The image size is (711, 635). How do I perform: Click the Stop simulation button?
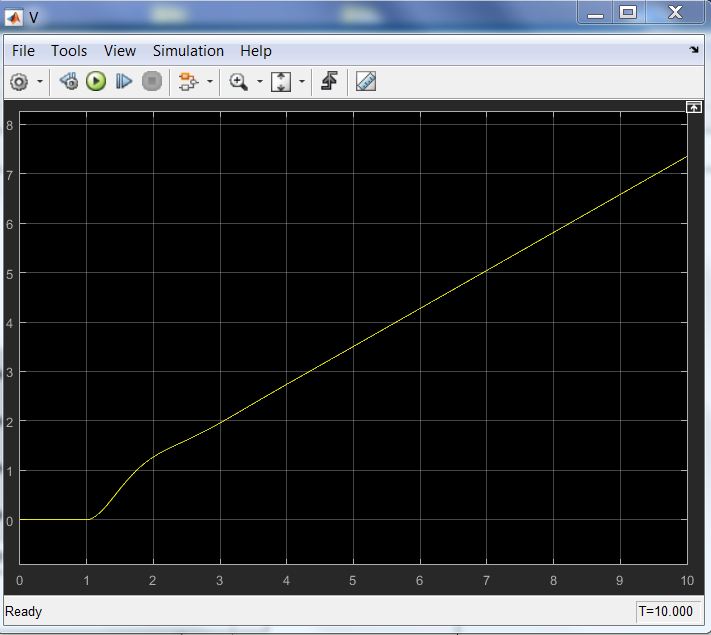click(x=152, y=82)
